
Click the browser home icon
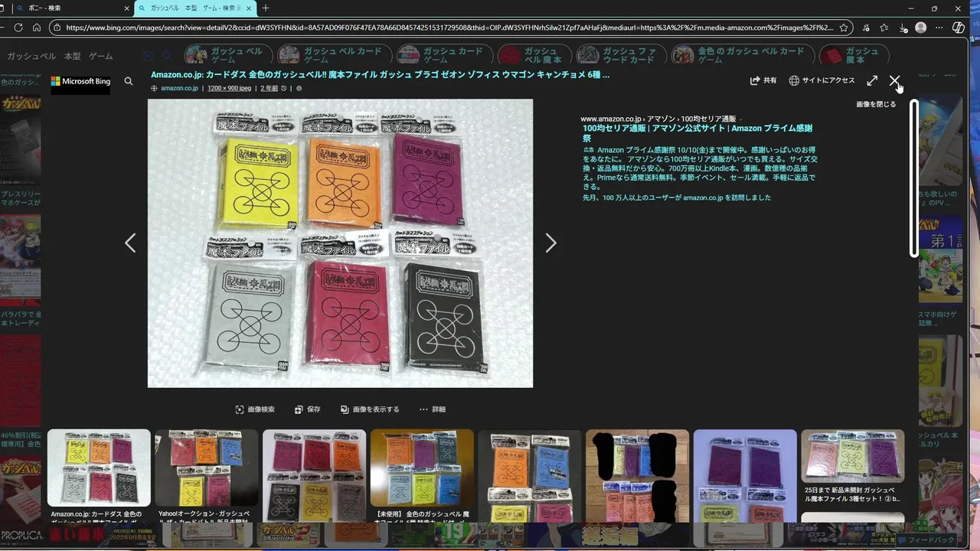coord(37,28)
